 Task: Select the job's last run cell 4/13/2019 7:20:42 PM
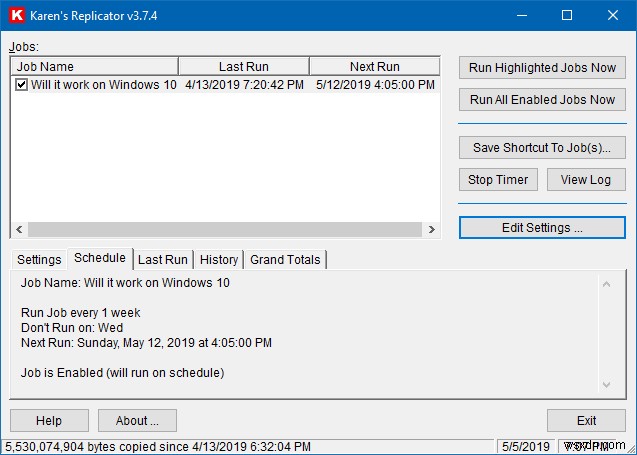coord(245,84)
